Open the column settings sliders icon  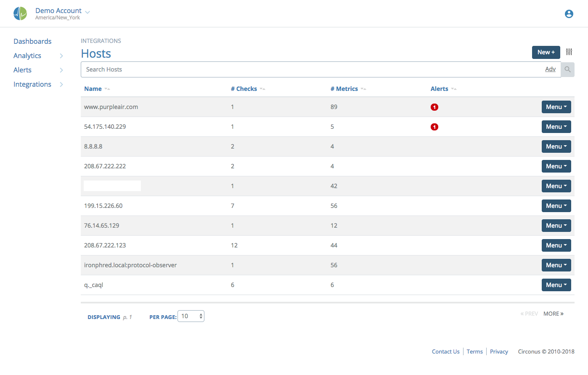click(569, 52)
